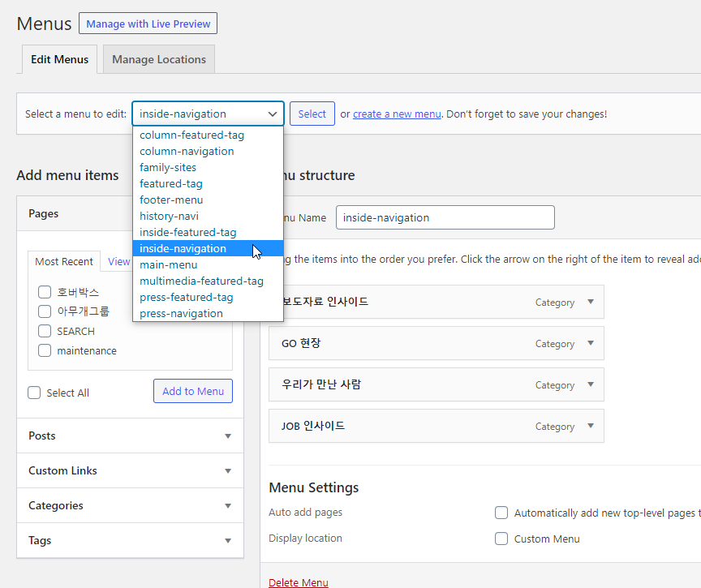The image size is (701, 588).
Task: Click the JOB 인사이드 menu item title
Action: pyautogui.click(x=313, y=426)
